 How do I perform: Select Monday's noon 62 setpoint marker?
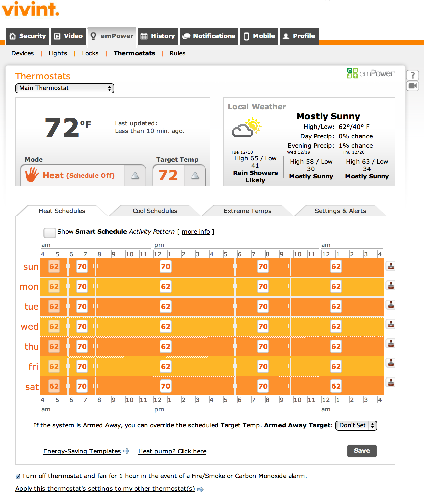point(166,287)
